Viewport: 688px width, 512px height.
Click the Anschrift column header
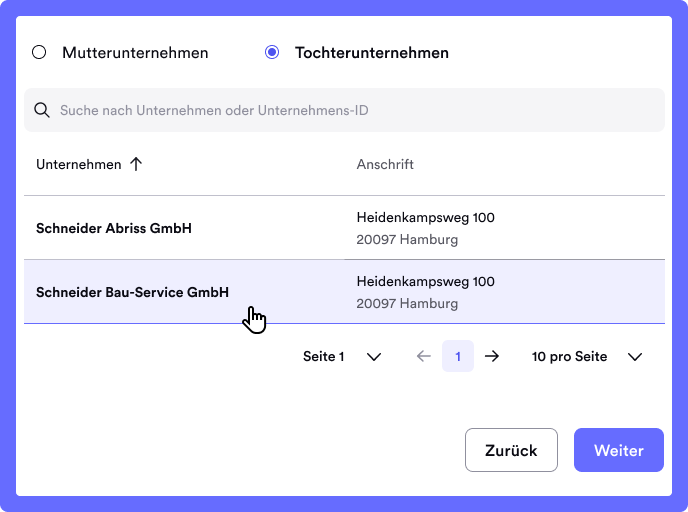click(x=385, y=165)
